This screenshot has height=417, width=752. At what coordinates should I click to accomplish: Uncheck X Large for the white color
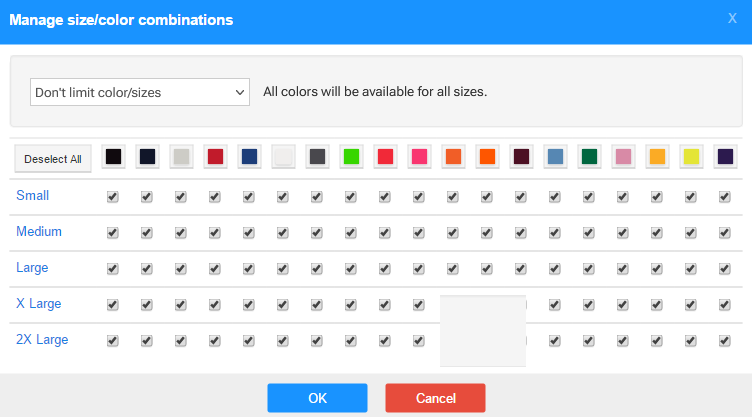click(x=282, y=305)
